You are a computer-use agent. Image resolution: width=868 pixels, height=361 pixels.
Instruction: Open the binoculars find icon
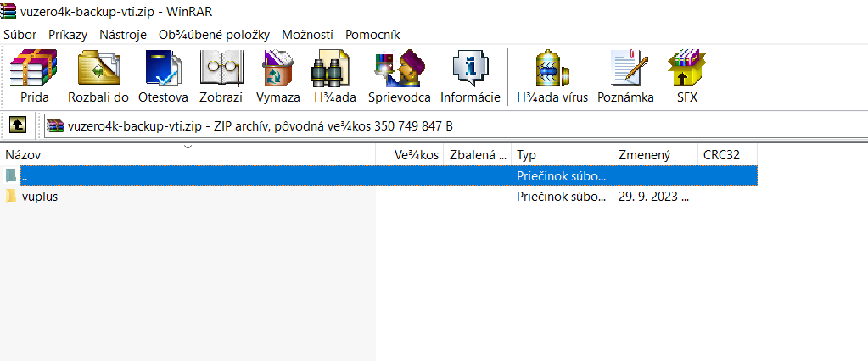[x=330, y=68]
